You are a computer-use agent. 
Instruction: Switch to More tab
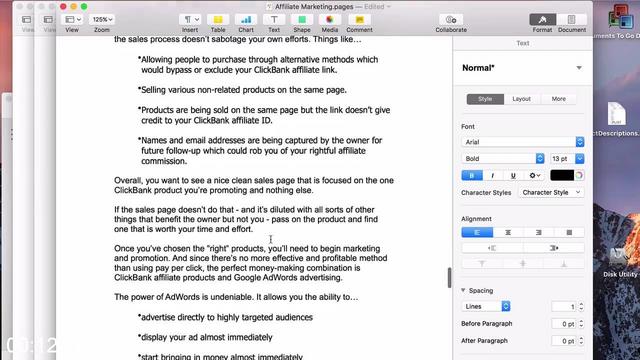pyautogui.click(x=559, y=99)
